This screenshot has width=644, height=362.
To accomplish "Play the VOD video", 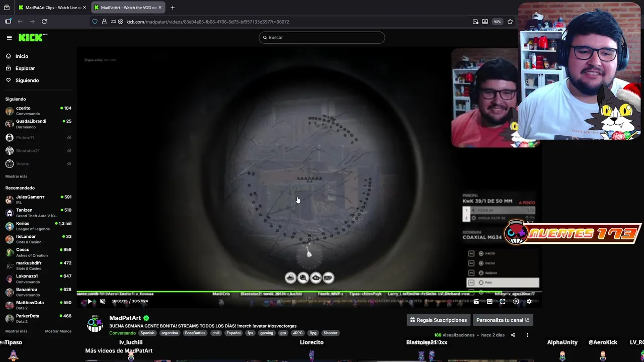I will (x=90, y=301).
